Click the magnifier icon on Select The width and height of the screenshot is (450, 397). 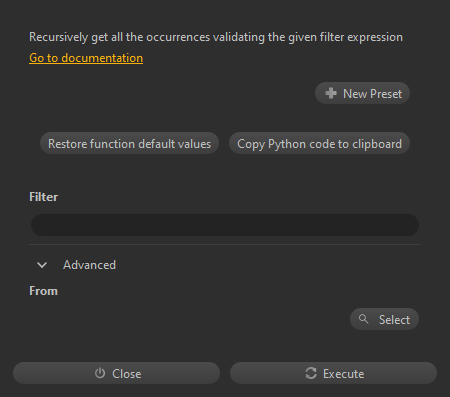364,319
